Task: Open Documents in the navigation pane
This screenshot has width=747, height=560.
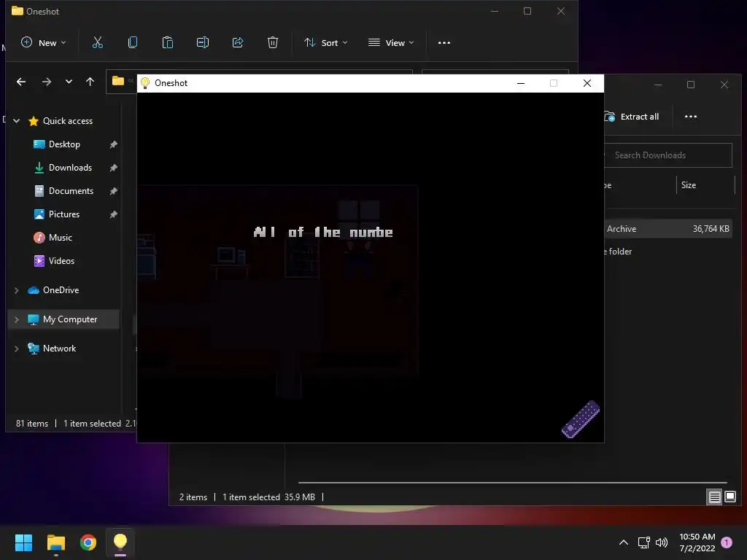Action: (71, 191)
